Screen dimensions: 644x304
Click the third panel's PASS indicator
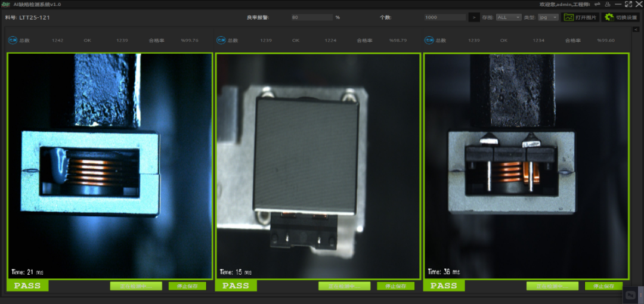click(444, 286)
